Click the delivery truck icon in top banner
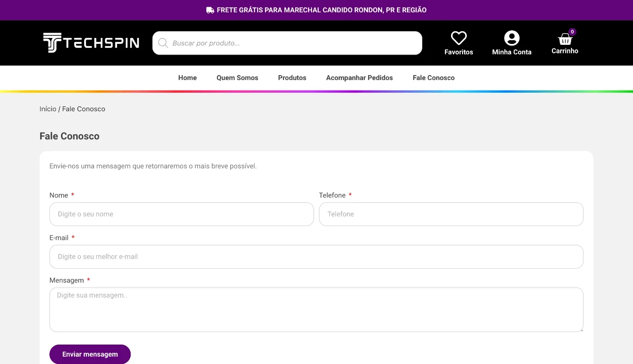633x364 pixels. pos(210,10)
